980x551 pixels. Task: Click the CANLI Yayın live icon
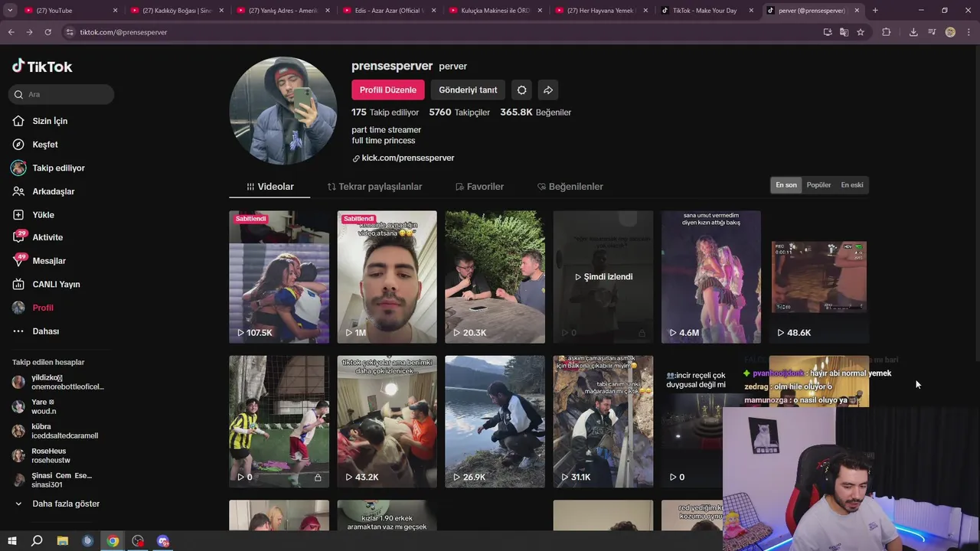coord(18,284)
